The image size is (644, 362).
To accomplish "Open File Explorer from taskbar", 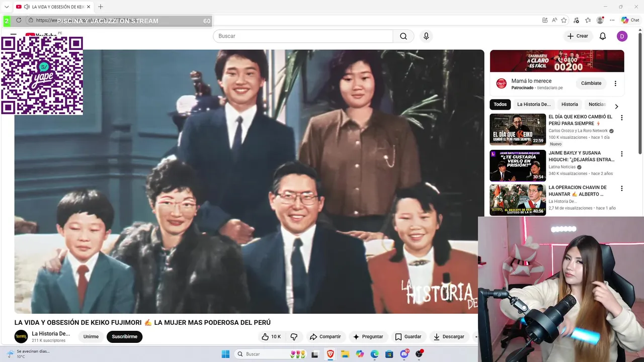I will tap(345, 354).
